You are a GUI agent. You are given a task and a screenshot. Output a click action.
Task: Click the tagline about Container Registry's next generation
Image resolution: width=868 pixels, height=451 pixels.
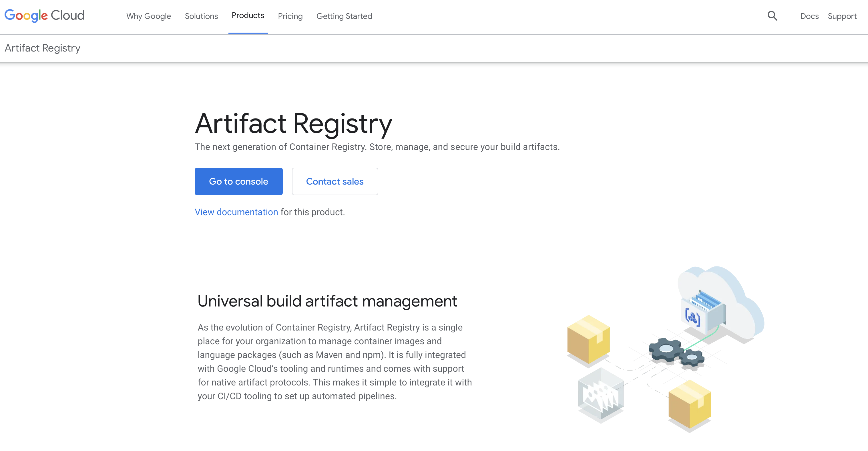[x=377, y=147]
